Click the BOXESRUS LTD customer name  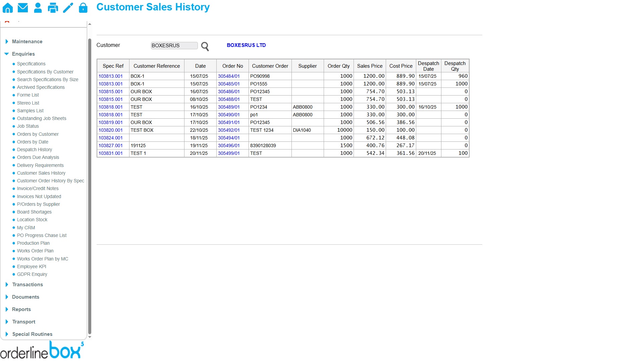pos(246,45)
